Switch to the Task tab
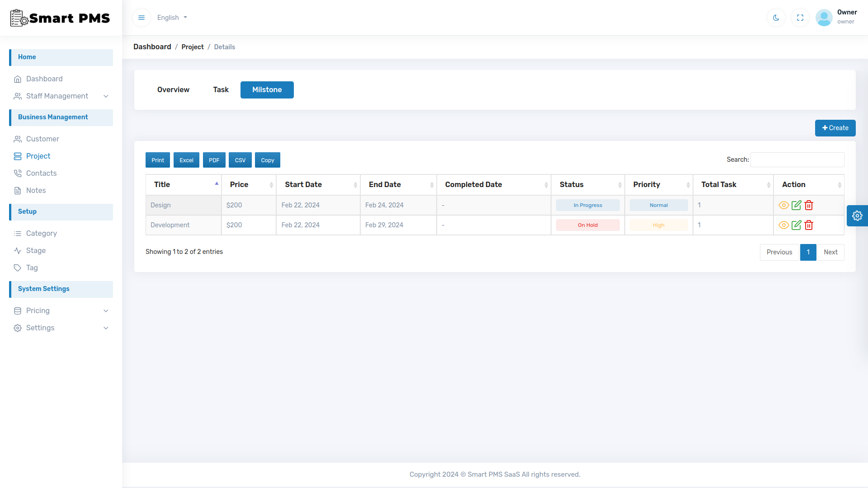The height and width of the screenshot is (488, 868). tap(221, 89)
